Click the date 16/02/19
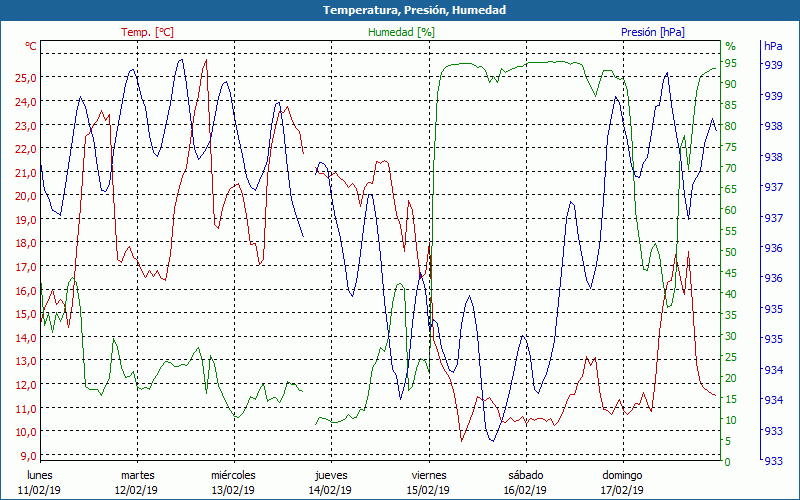800x500 pixels. pos(525,490)
